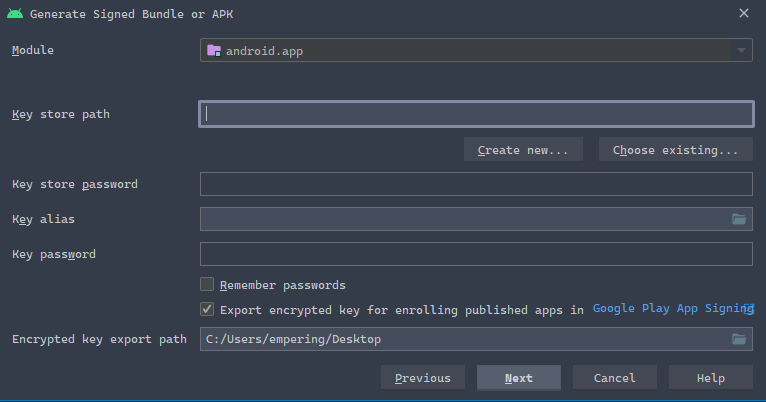Open Help for this dialog
The width and height of the screenshot is (766, 402).
(711, 378)
